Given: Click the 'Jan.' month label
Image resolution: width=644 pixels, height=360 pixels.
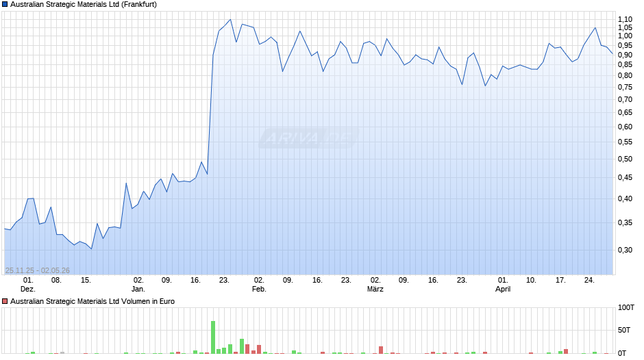Looking at the screenshot, I should point(138,289).
